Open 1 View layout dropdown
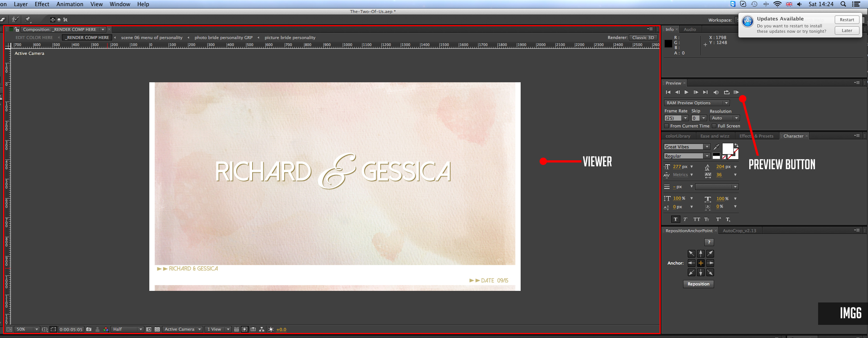Image resolution: width=868 pixels, height=338 pixels. (x=218, y=329)
